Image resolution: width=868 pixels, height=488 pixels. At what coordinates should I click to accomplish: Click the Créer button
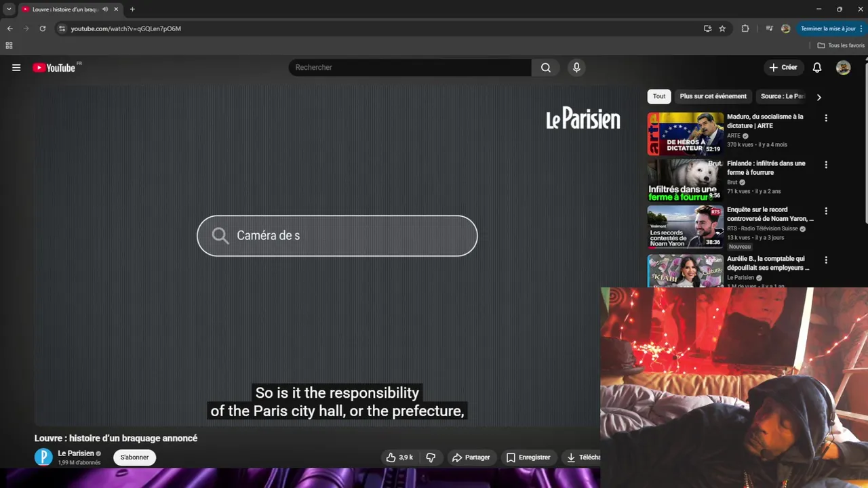(783, 67)
